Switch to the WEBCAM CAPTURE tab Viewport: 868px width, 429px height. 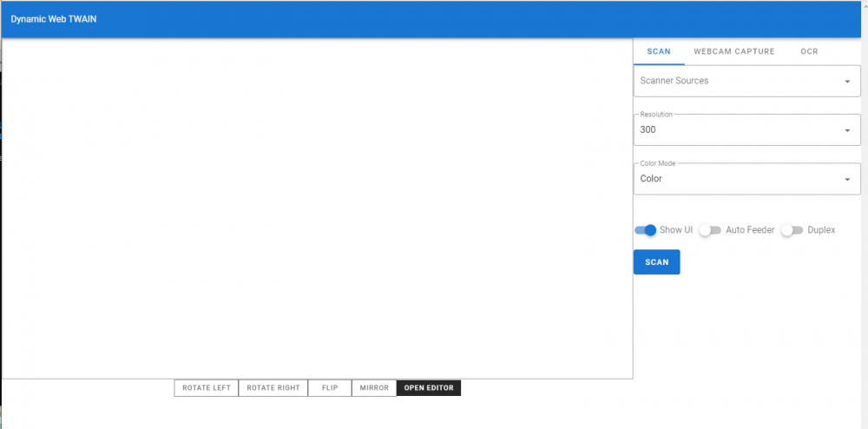[733, 51]
